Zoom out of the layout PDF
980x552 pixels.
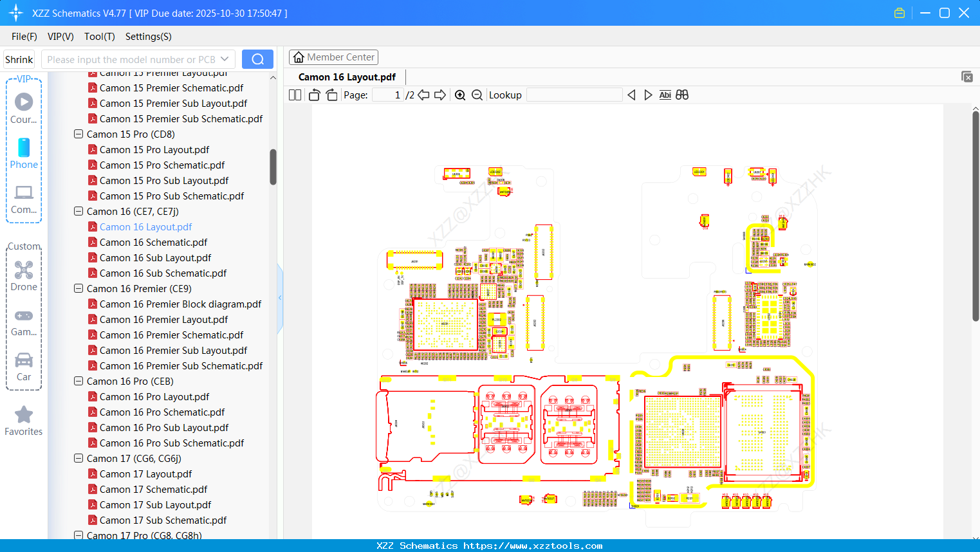pyautogui.click(x=477, y=95)
